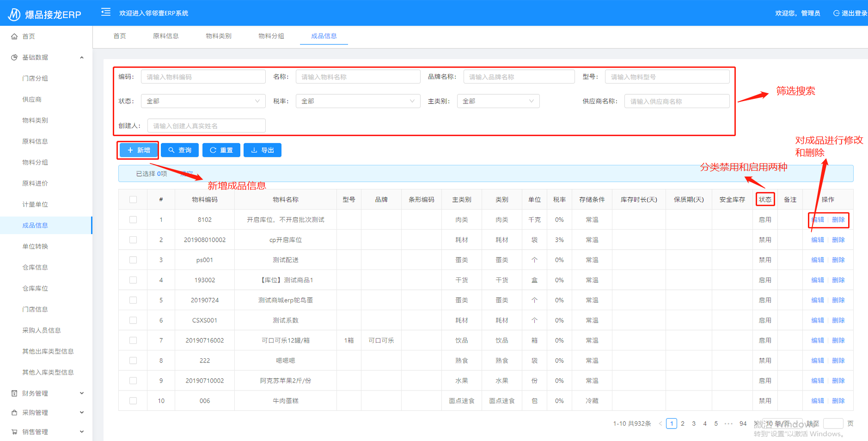Click the 查询 search button

pyautogui.click(x=180, y=150)
